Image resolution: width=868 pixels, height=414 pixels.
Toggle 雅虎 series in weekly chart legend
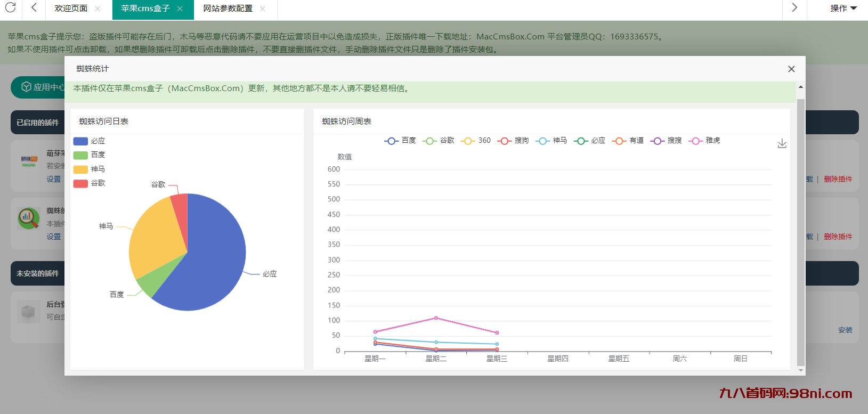(x=704, y=141)
